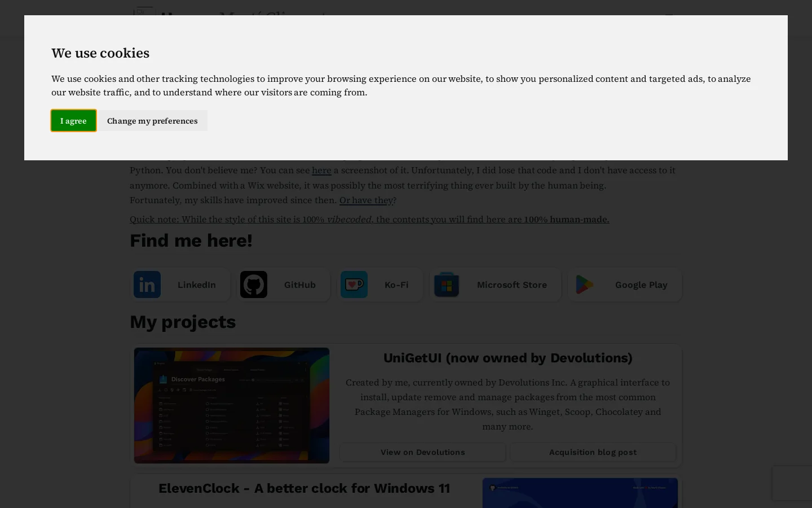Click the Ko-Fi coffee cup icon
The width and height of the screenshot is (812, 508).
(x=354, y=284)
